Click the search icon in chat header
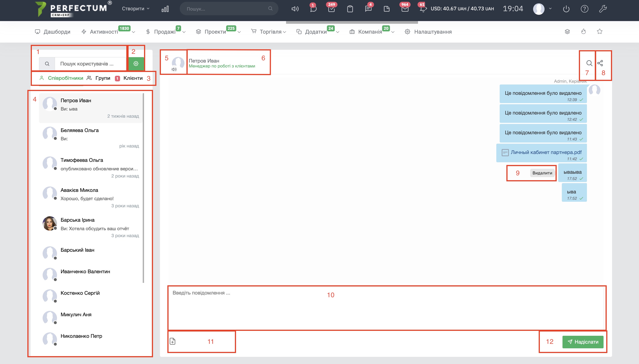The height and width of the screenshot is (364, 639). pyautogui.click(x=589, y=63)
